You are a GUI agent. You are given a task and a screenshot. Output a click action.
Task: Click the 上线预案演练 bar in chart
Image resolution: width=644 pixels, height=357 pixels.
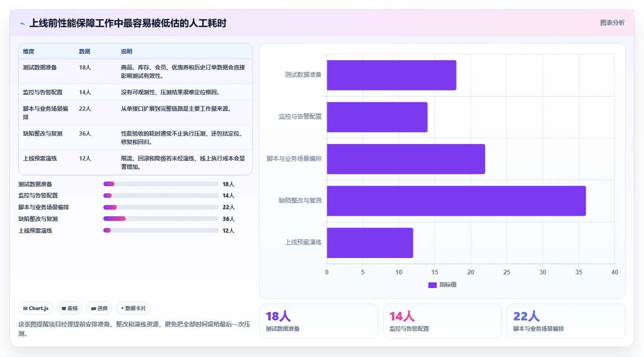coord(370,243)
